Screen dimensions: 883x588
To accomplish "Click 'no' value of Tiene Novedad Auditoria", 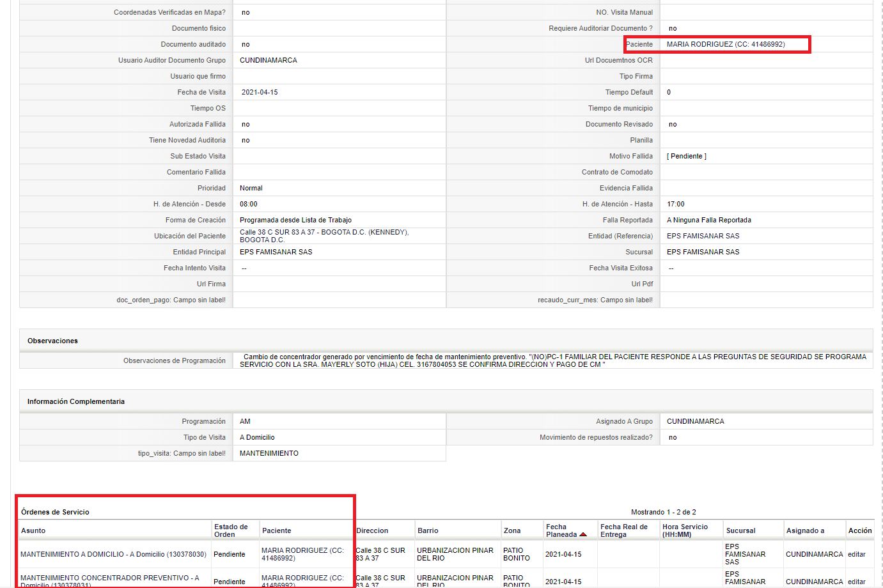I will [x=246, y=140].
